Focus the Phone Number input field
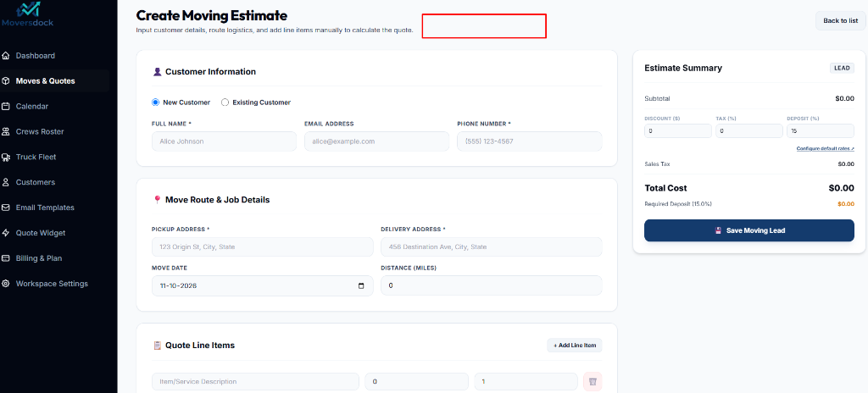 [x=530, y=141]
